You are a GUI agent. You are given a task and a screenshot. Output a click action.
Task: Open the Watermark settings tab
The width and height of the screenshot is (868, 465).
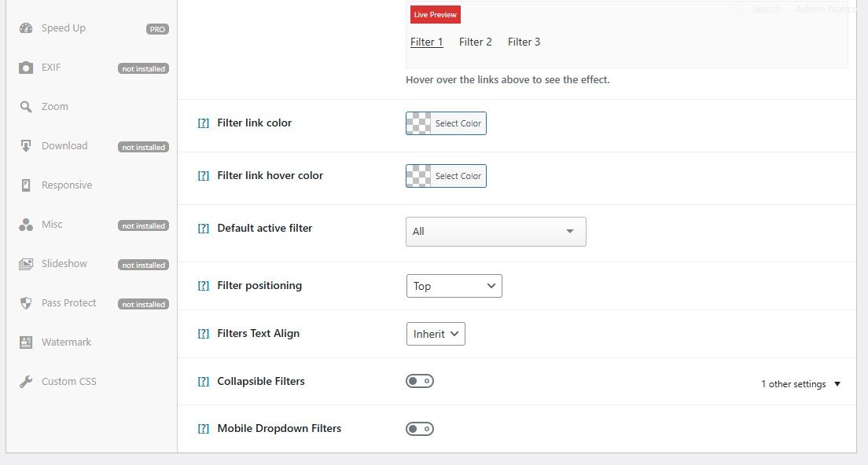[66, 342]
